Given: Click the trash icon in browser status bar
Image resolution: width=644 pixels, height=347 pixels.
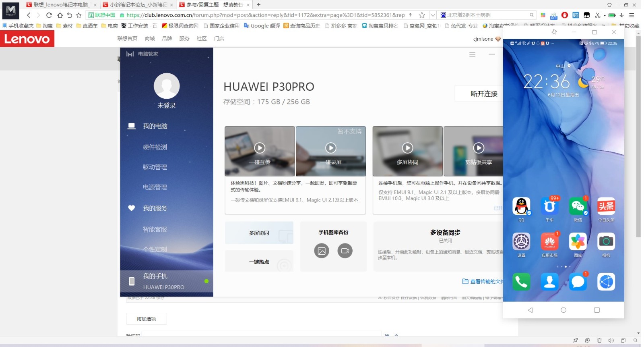Looking at the screenshot, I should click(599, 341).
